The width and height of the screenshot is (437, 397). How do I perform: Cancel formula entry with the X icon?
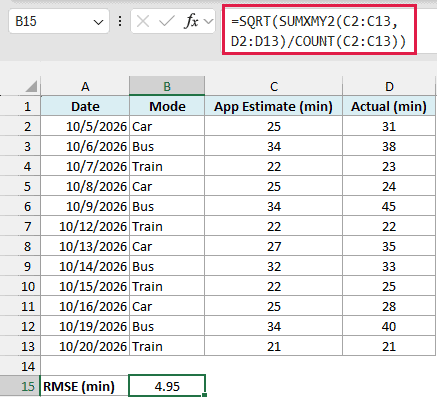143,22
